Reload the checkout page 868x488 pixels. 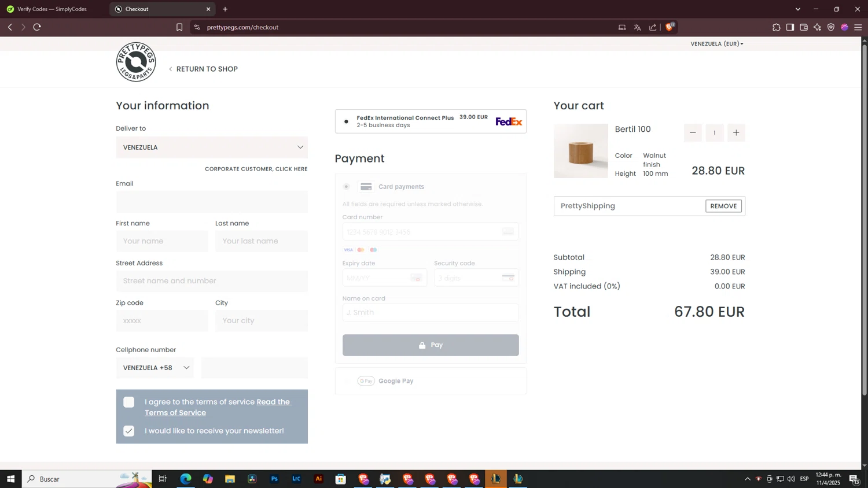(37, 27)
